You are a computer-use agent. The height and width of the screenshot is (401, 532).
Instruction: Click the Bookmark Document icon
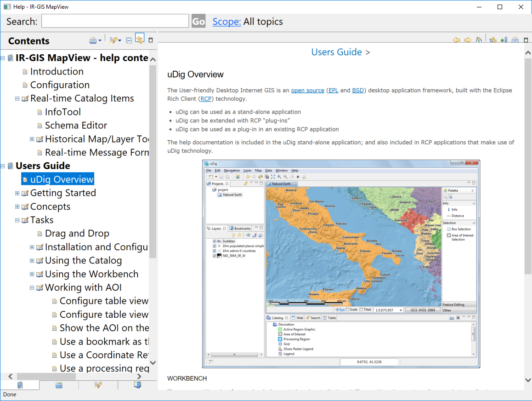point(504,40)
